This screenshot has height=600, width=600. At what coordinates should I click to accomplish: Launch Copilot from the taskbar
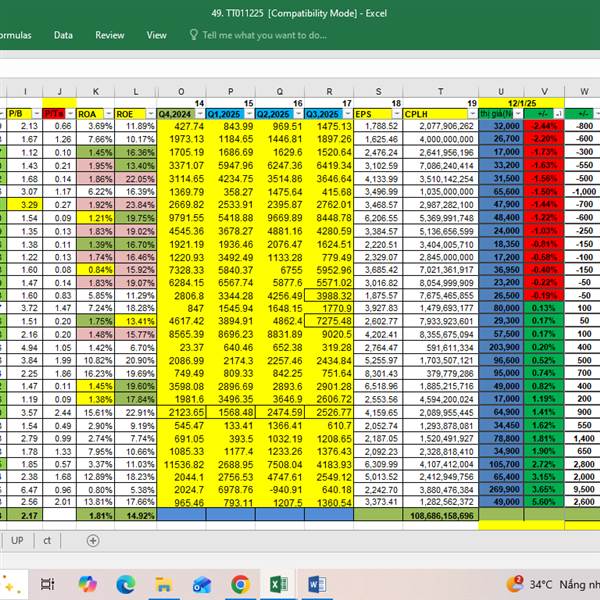(x=87, y=584)
